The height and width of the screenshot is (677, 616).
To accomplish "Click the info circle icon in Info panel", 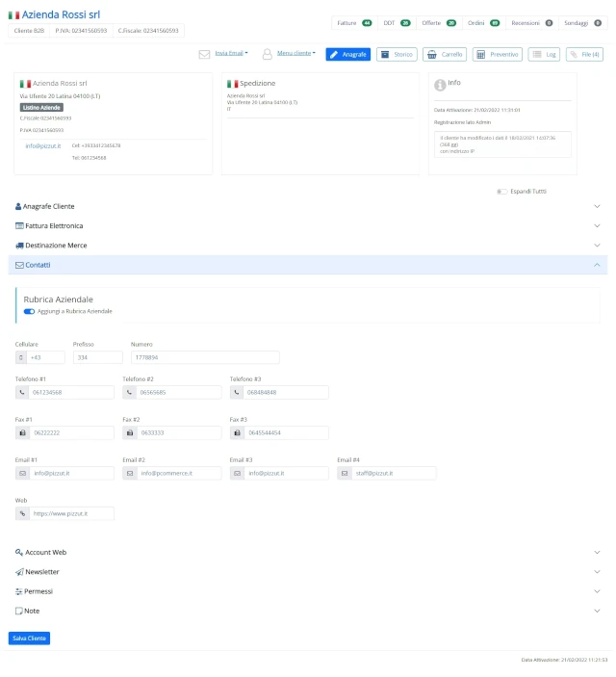I will [440, 85].
